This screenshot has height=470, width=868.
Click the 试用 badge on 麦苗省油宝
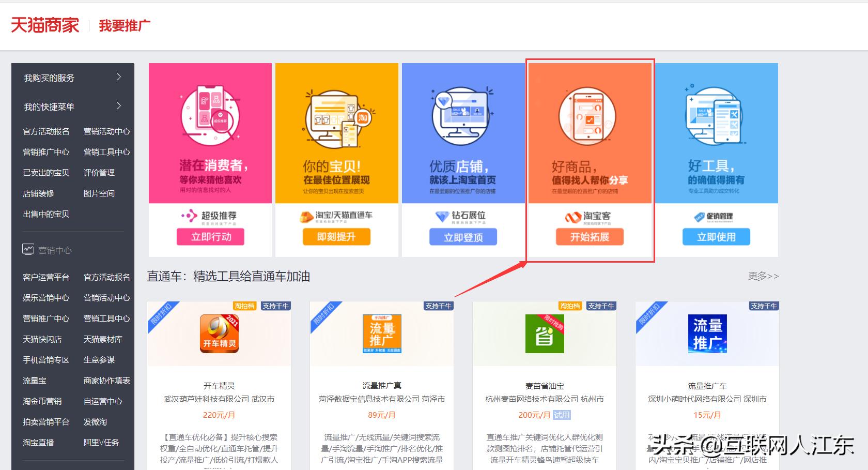[x=562, y=415]
